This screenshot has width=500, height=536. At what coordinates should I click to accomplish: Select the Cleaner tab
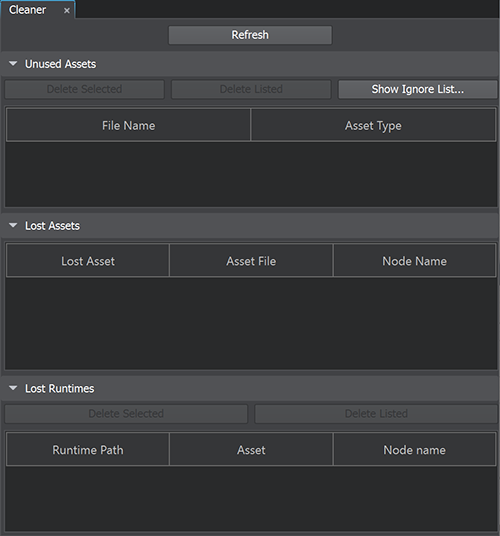(x=27, y=10)
